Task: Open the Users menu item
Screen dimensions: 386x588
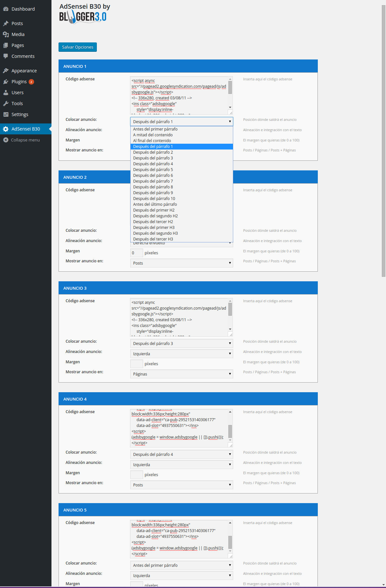Action: click(x=17, y=93)
